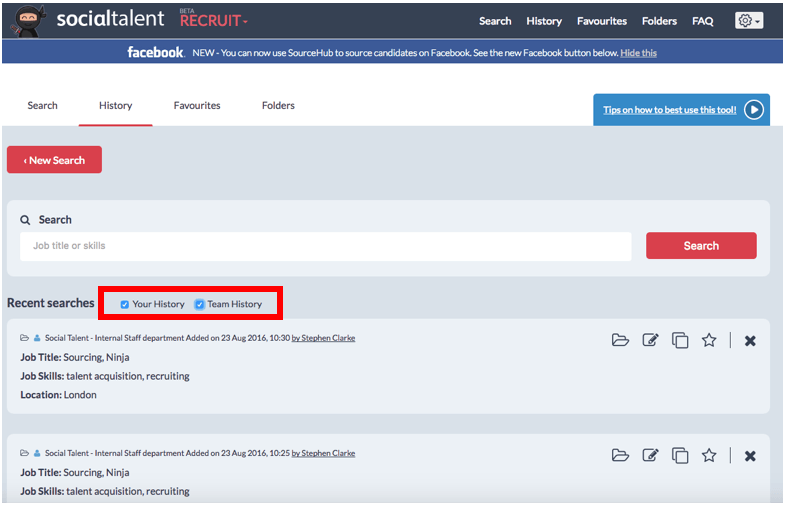Open Tips on how to best use this tool link
The image size is (786, 505).
click(x=670, y=109)
